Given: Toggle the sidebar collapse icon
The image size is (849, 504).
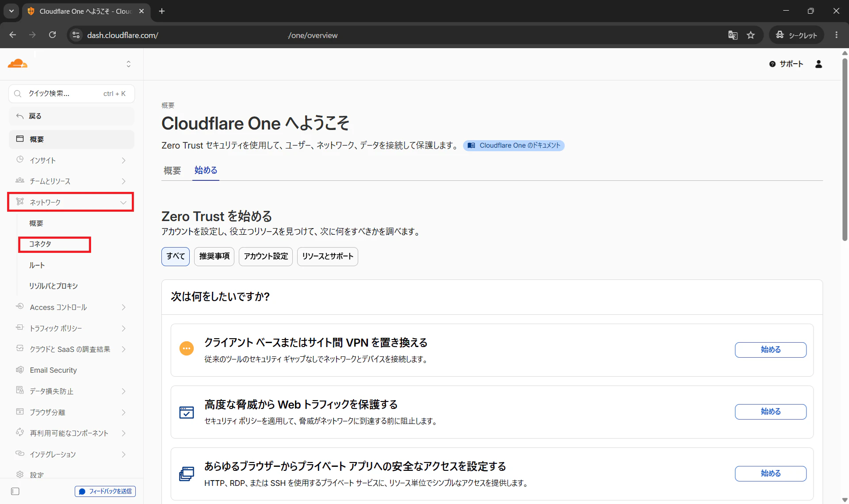Looking at the screenshot, I should pos(15,491).
